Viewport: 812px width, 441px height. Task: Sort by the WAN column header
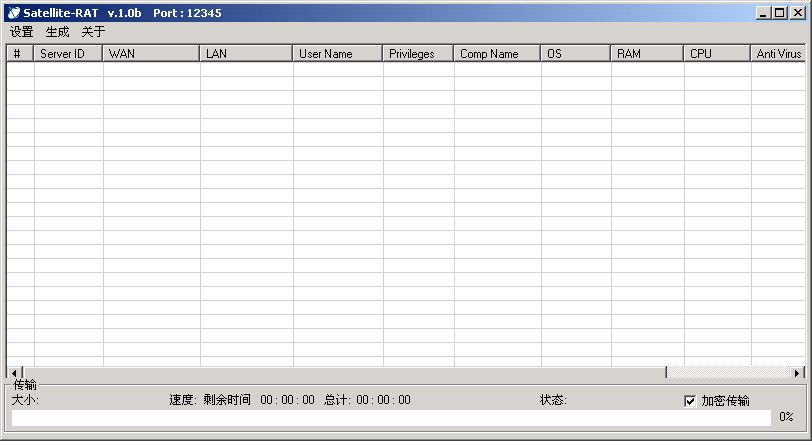coord(151,54)
